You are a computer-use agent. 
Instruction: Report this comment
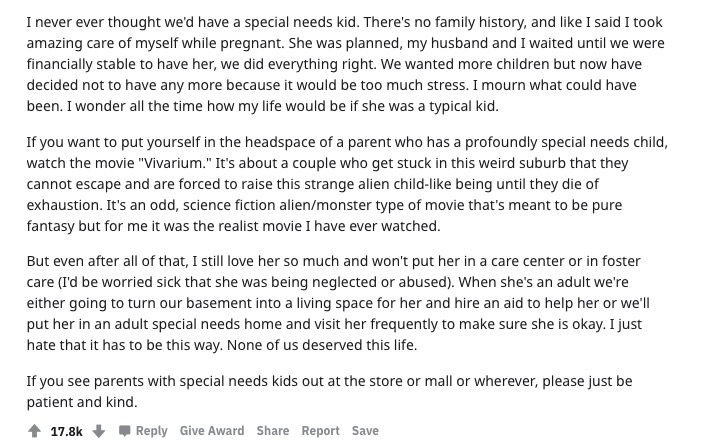[321, 431]
